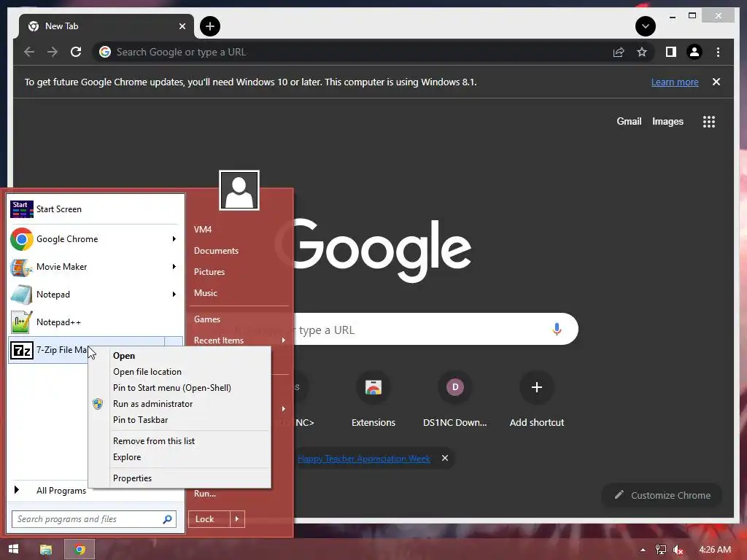The width and height of the screenshot is (747, 560).
Task: Bookmark this tab with the star icon
Action: click(642, 52)
